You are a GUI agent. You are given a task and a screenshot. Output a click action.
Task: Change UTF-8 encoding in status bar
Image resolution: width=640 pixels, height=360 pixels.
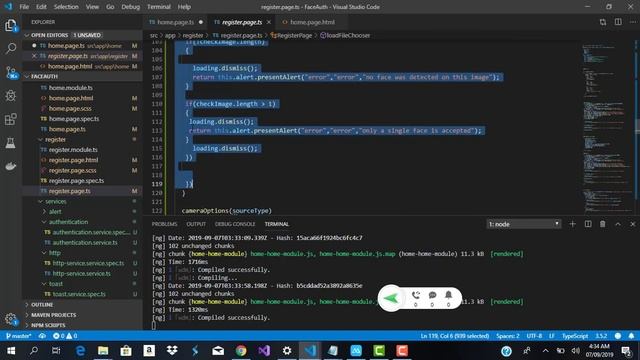pyautogui.click(x=534, y=336)
